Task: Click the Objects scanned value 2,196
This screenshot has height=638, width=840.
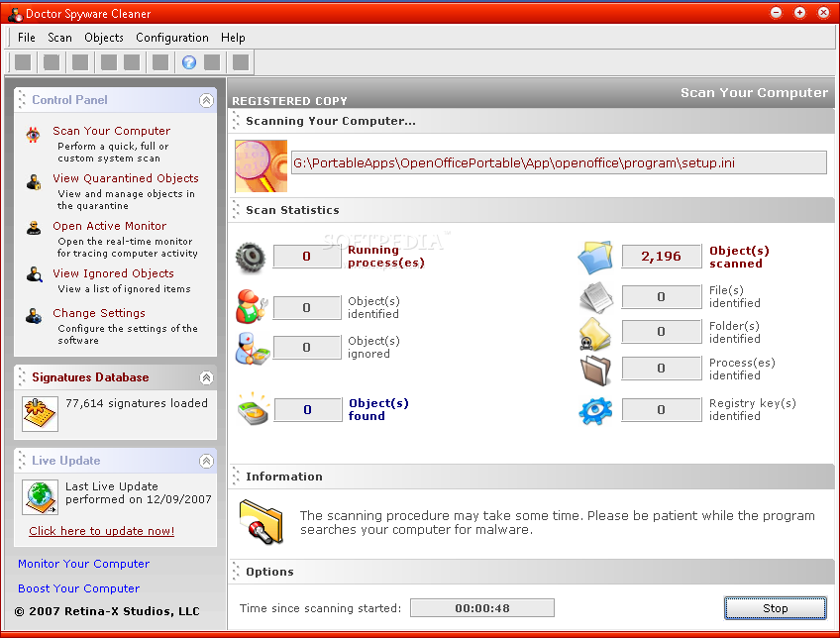Action: [x=662, y=256]
